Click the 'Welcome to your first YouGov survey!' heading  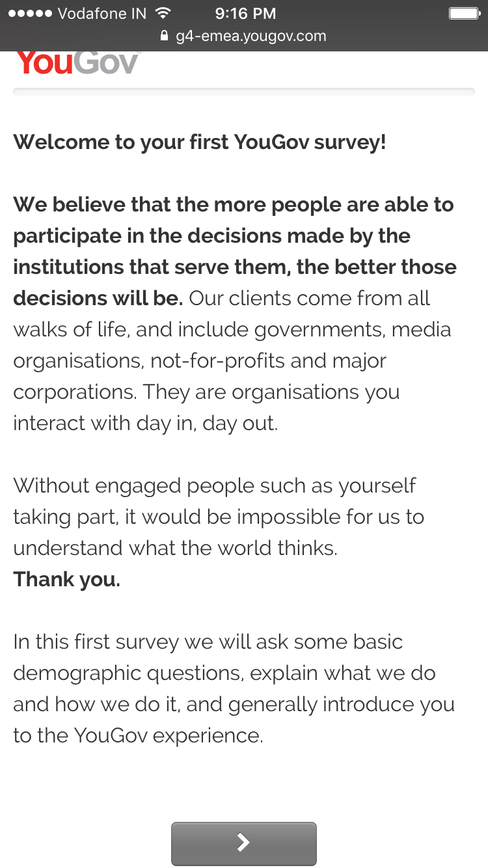pos(200,142)
